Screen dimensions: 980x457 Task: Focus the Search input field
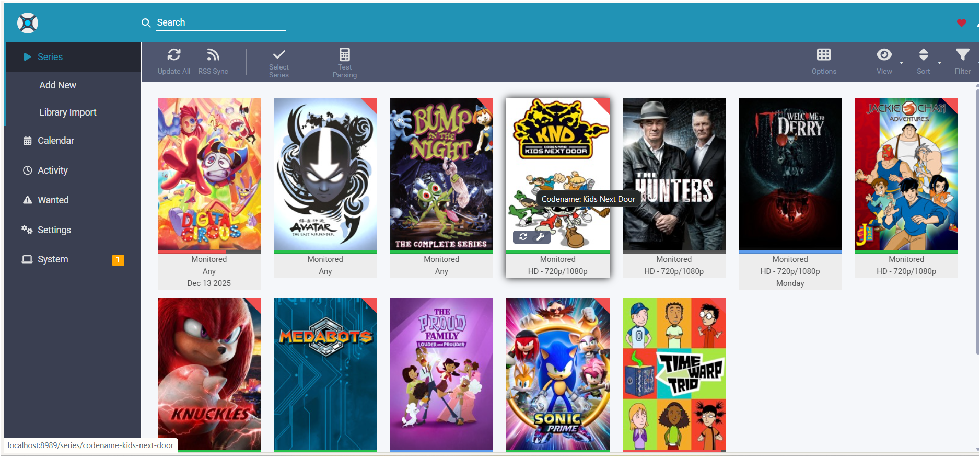coord(221,22)
